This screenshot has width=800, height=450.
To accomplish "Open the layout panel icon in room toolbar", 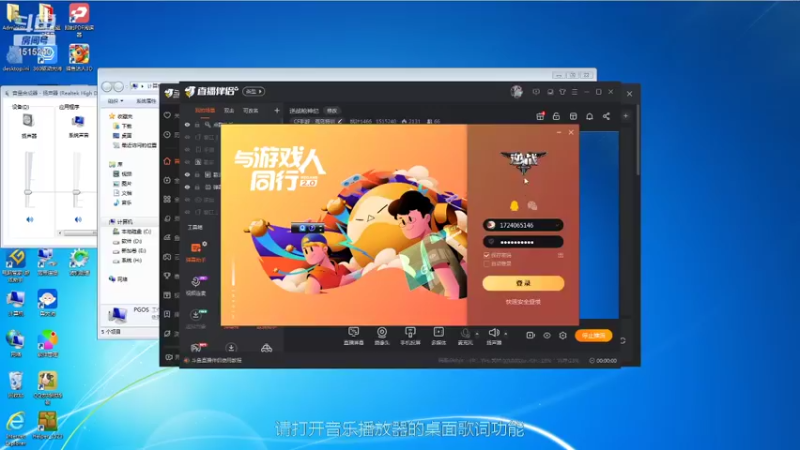I will [573, 116].
